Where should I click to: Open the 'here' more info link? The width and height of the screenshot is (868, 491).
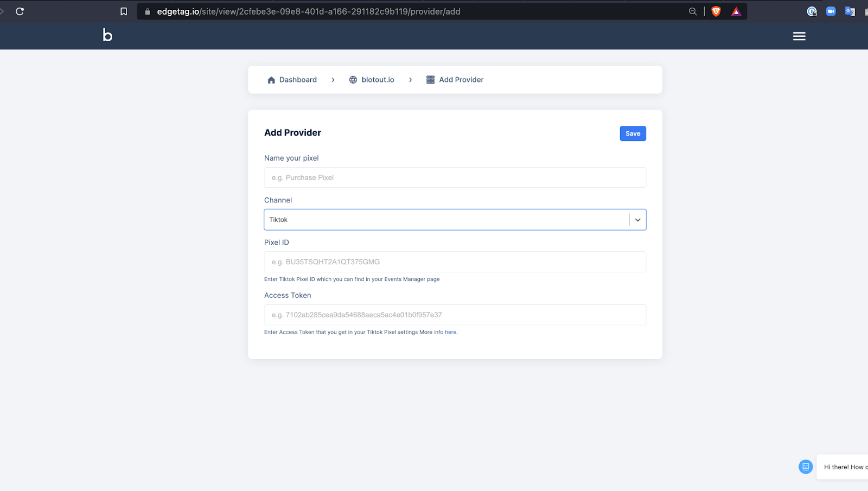point(451,332)
